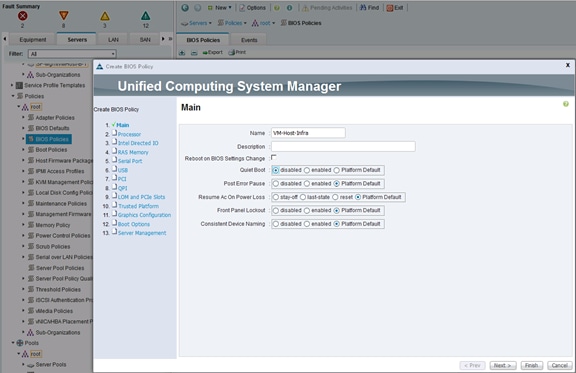Open the Events tab
This screenshot has height=373, width=576.
click(x=249, y=40)
